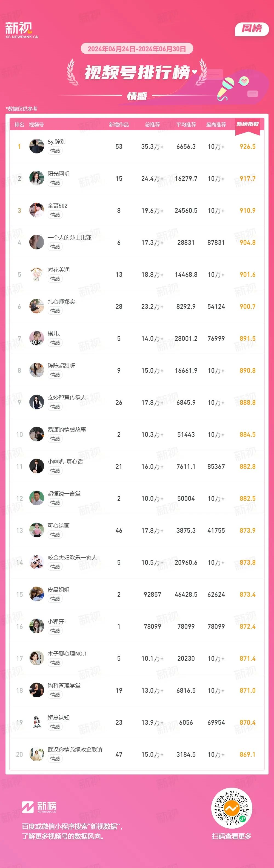Click 对花美润's flower avatar icon
The width and height of the screenshot is (274, 868).
tap(36, 274)
